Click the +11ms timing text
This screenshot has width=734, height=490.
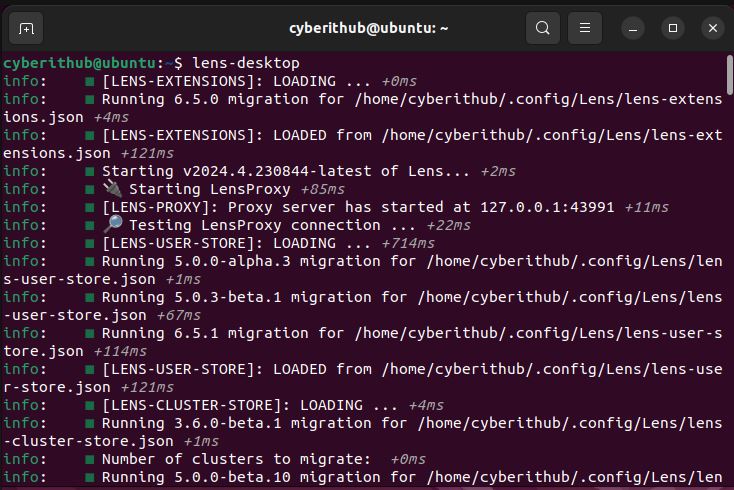[x=646, y=207]
